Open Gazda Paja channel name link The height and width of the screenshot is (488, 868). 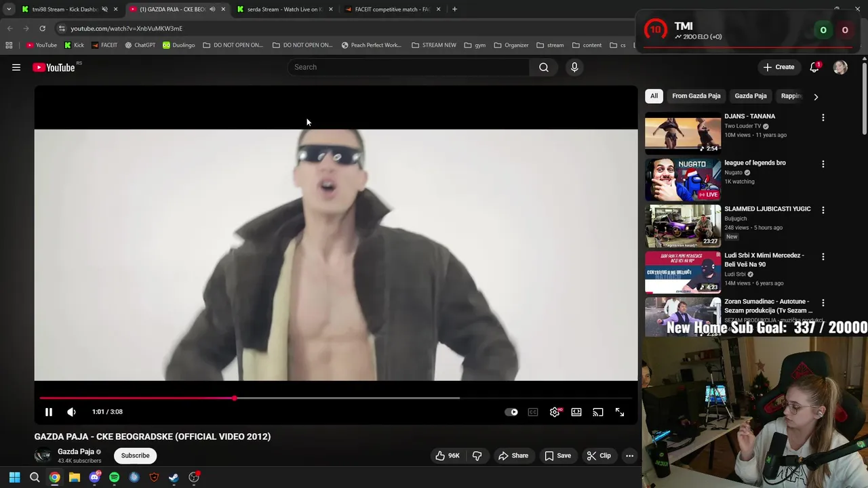76,451
